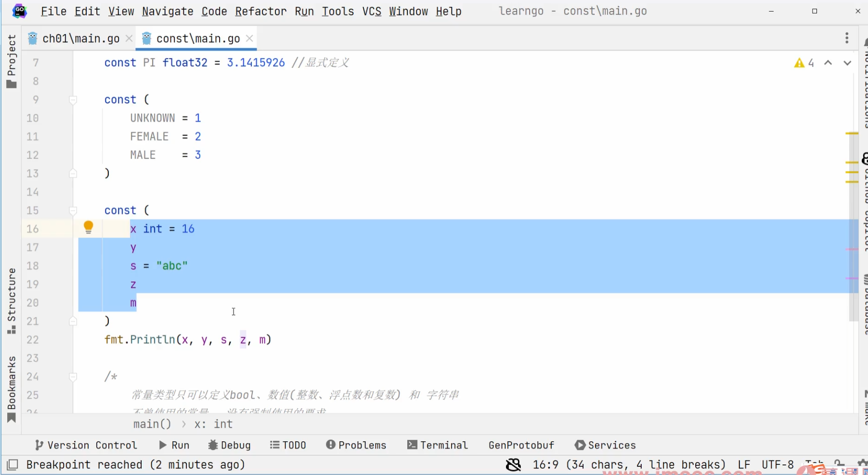Image resolution: width=868 pixels, height=475 pixels.
Task: Open the line separator LF selector
Action: [x=744, y=465]
